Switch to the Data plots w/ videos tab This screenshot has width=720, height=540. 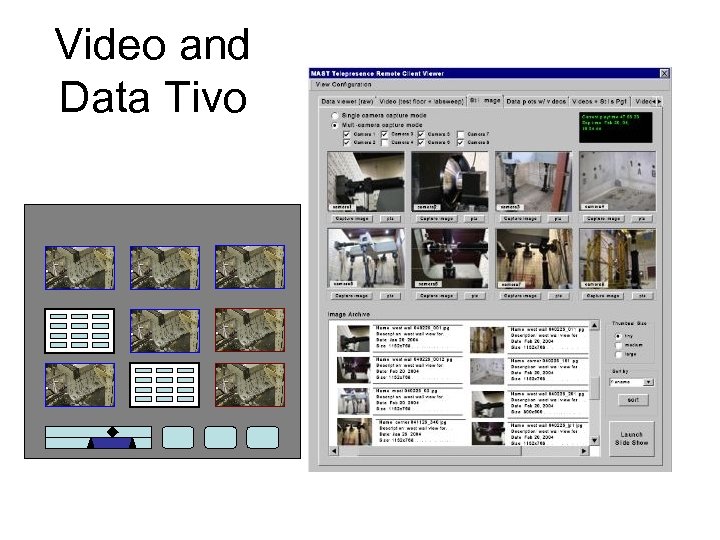(x=536, y=101)
